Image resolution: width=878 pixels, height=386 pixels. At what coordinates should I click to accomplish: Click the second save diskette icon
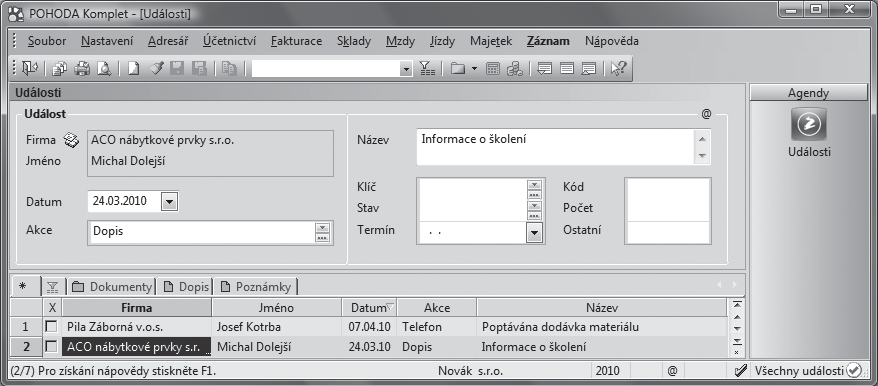click(x=199, y=68)
